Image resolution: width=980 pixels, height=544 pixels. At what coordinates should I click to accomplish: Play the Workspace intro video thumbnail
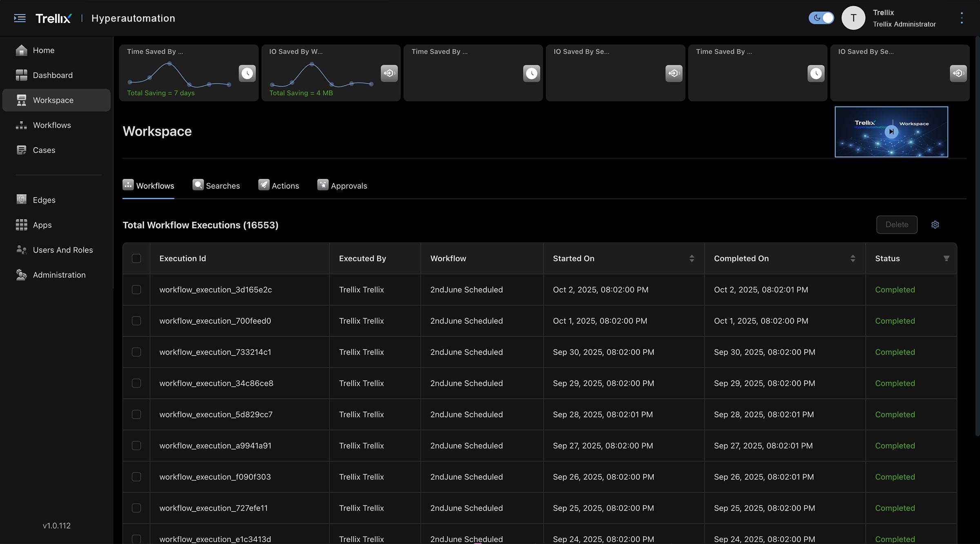(x=891, y=132)
